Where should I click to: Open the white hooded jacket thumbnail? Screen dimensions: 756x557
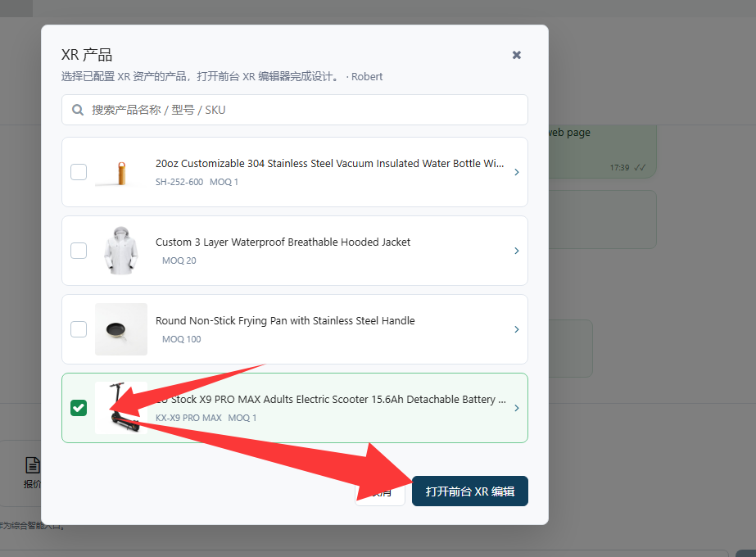click(121, 251)
